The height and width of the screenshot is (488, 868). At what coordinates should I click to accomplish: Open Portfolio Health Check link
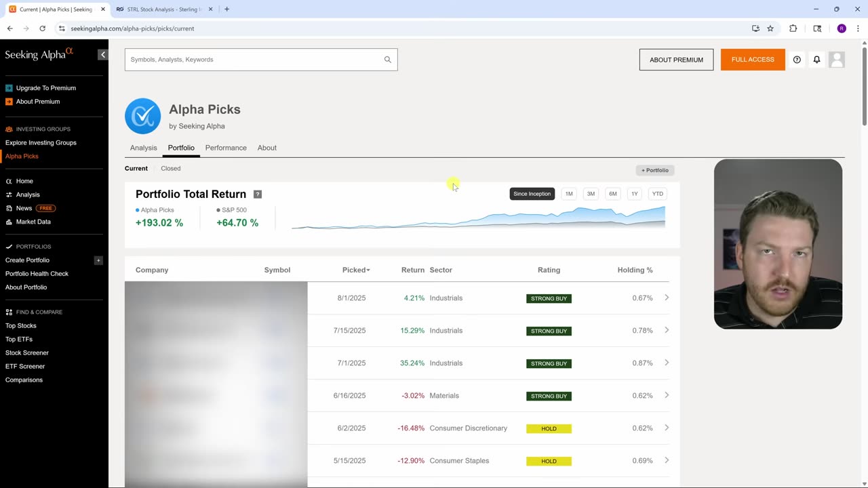tap(37, 274)
